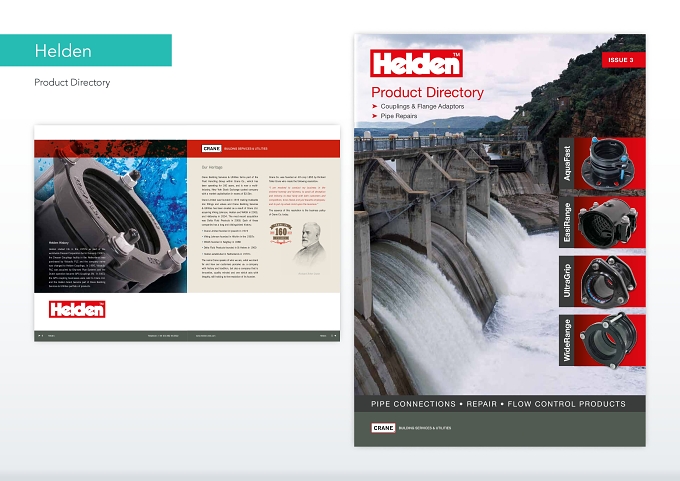Image resolution: width=680 pixels, height=481 pixels.
Task: Click the 160 years anniversary badge
Action: pos(281,233)
